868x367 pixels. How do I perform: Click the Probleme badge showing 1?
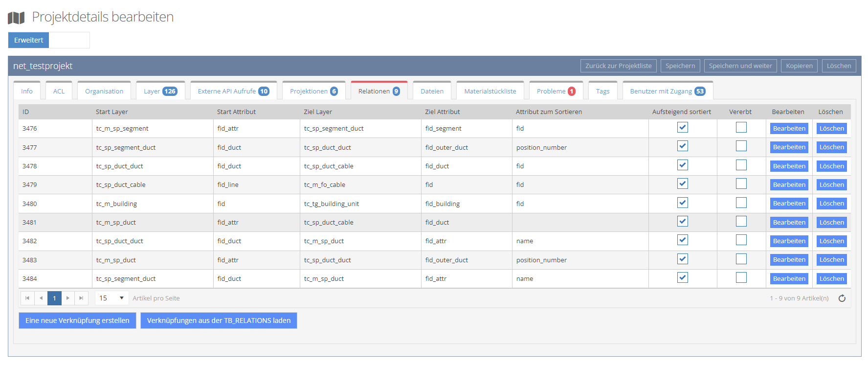pos(571,92)
